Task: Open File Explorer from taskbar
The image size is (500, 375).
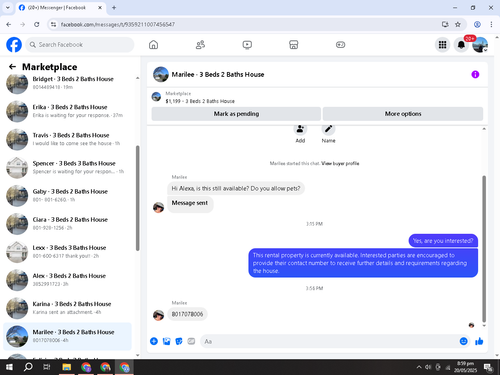Action: pyautogui.click(x=67, y=367)
